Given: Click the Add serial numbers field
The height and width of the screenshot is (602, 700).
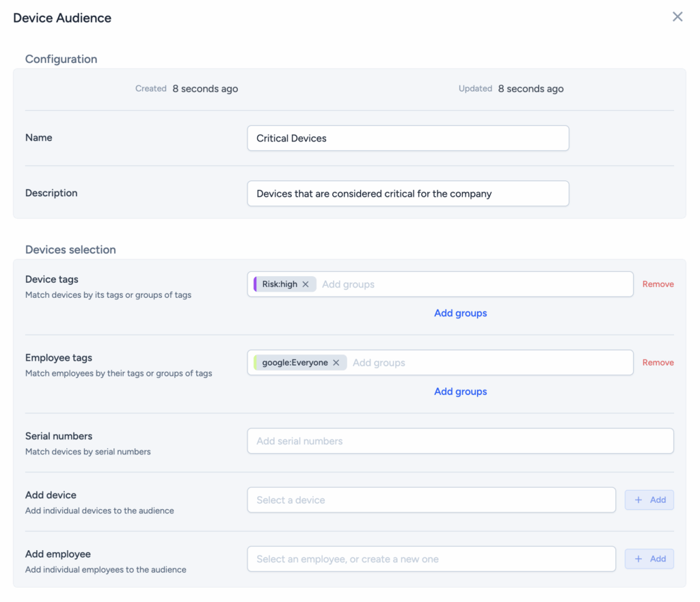Looking at the screenshot, I should [x=460, y=441].
